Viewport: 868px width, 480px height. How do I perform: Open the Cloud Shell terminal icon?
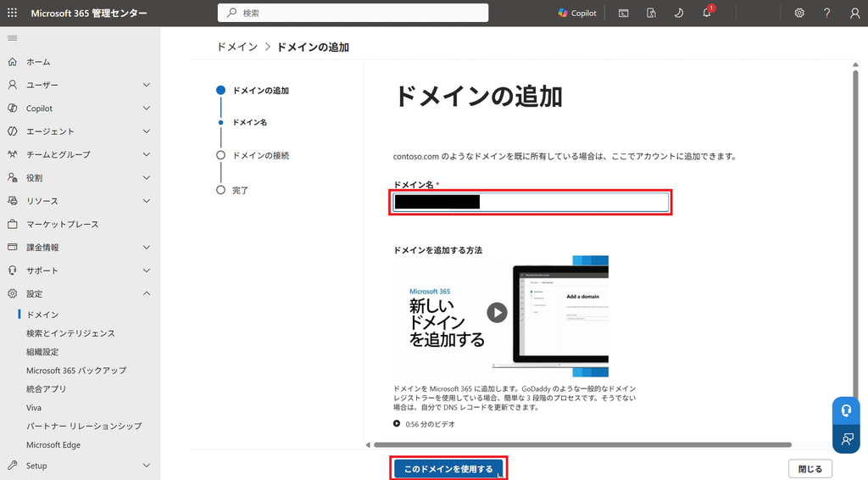623,13
